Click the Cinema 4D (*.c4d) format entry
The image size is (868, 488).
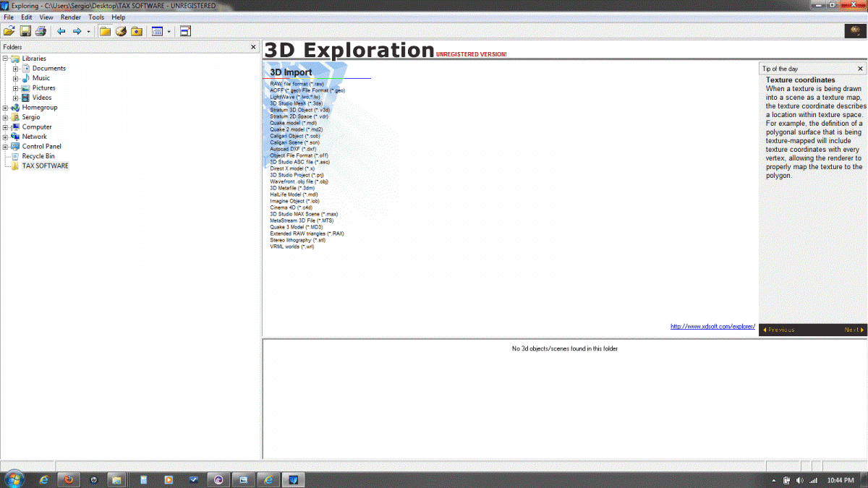[x=292, y=207]
